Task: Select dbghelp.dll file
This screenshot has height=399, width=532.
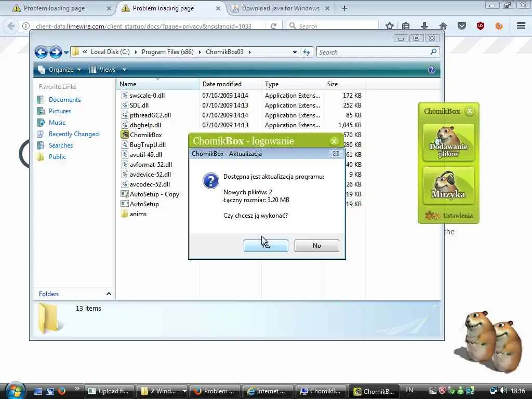Action: (x=145, y=125)
